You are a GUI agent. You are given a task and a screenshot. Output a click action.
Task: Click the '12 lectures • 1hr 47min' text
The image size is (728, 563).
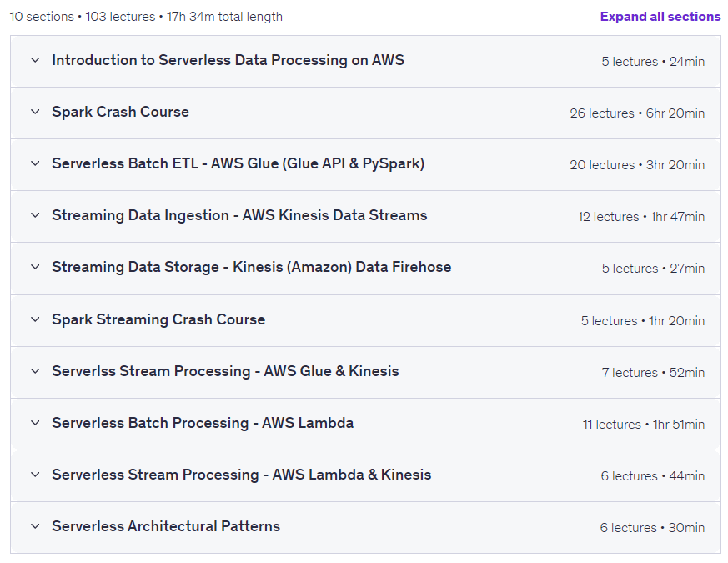(641, 217)
